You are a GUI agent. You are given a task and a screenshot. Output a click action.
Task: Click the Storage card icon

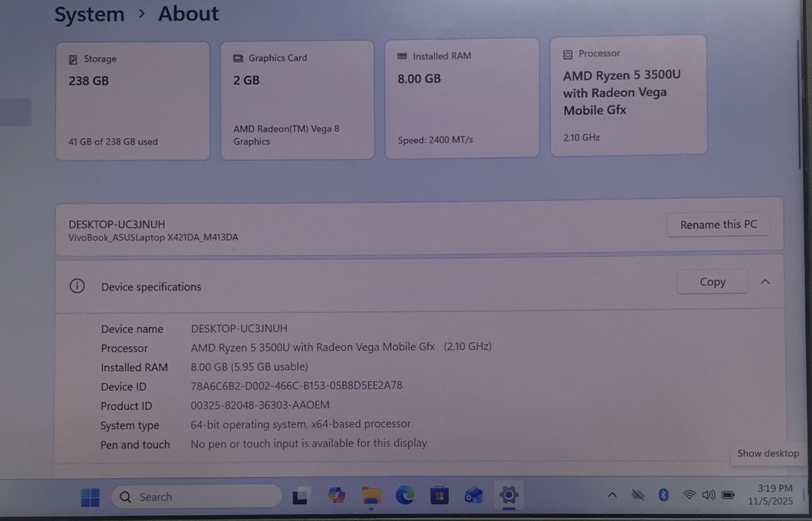(73, 59)
